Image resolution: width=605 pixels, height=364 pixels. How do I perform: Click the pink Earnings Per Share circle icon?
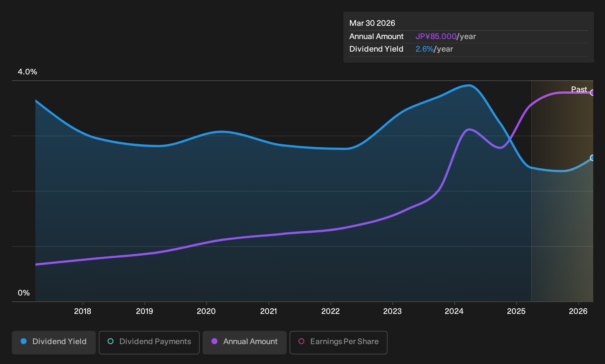301,341
